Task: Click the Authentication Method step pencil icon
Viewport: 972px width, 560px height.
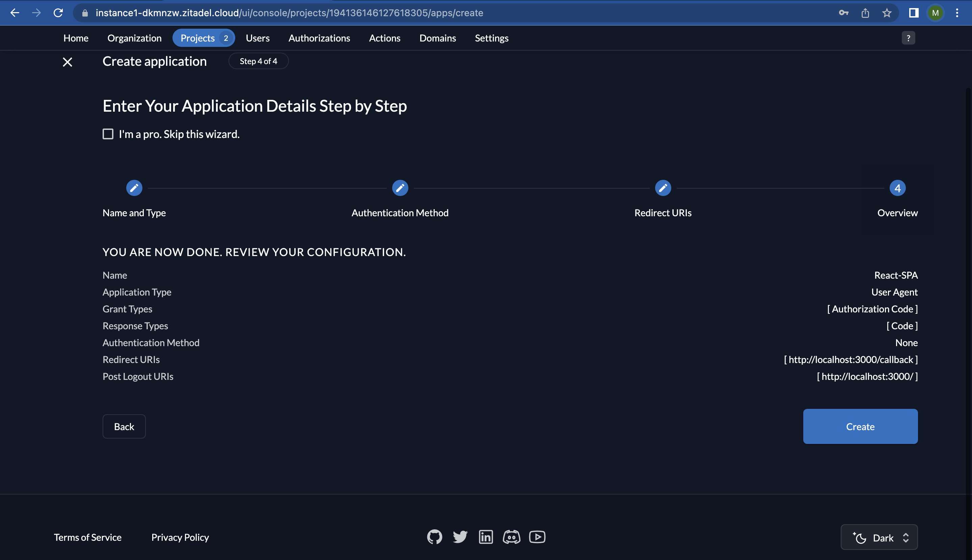Action: [x=400, y=188]
